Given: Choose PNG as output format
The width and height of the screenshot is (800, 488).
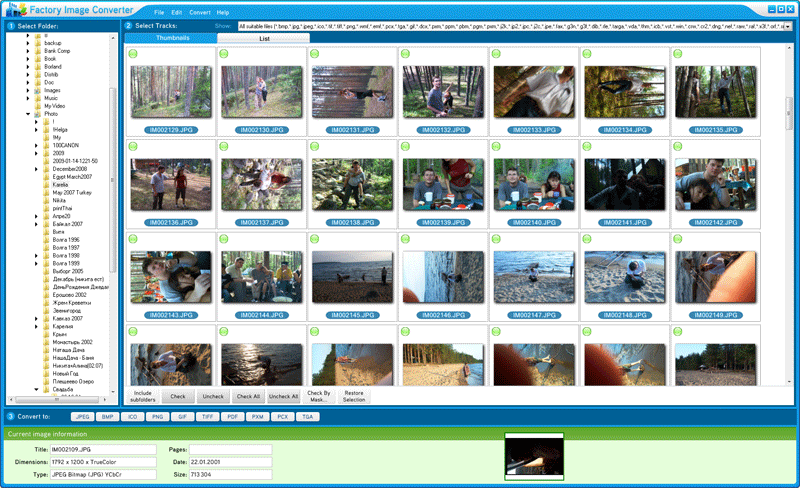Looking at the screenshot, I should click(158, 417).
